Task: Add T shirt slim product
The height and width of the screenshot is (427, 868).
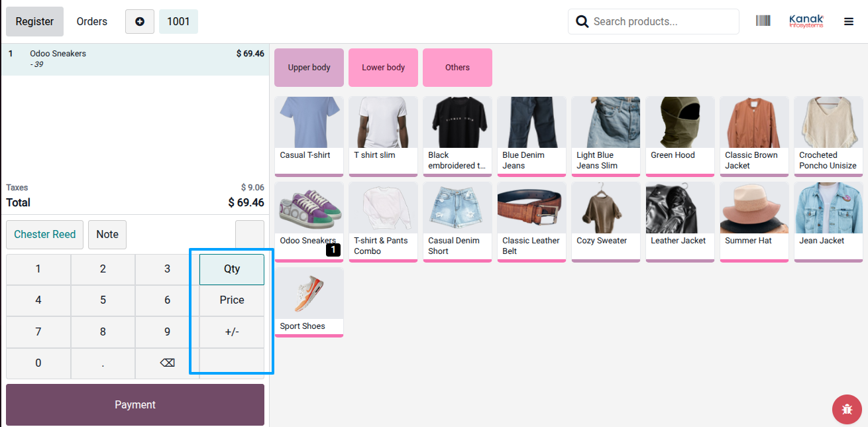Action: [384, 137]
